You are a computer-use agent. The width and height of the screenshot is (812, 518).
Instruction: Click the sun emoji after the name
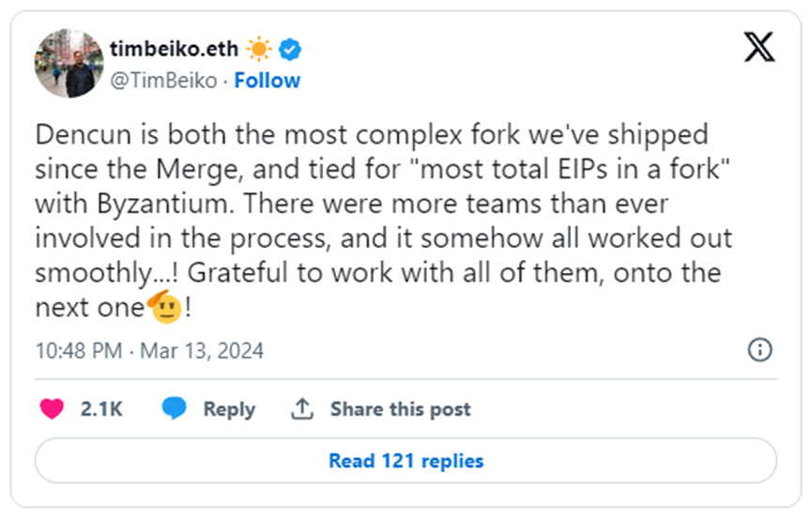[x=258, y=50]
